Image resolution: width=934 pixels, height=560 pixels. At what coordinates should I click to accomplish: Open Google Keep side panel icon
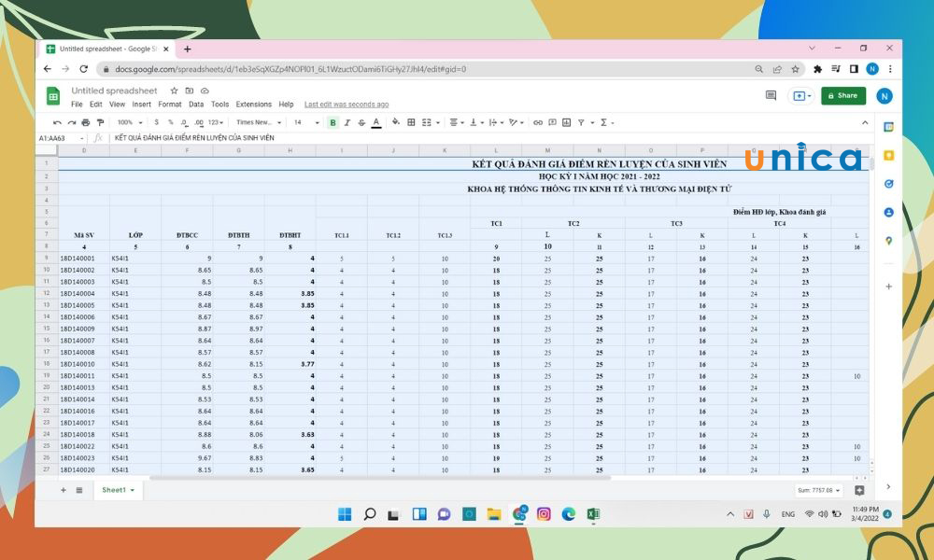889,155
